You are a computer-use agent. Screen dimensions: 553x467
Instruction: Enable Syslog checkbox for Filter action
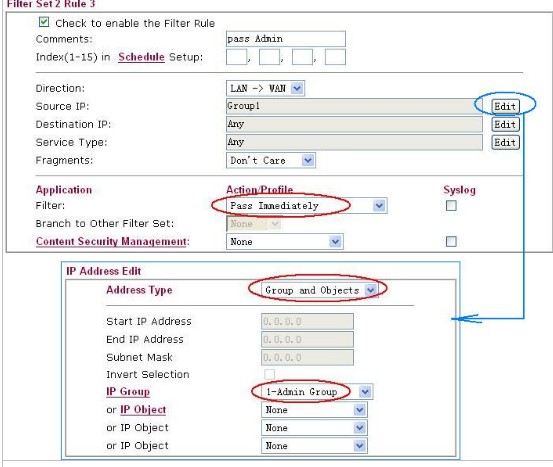coord(451,205)
